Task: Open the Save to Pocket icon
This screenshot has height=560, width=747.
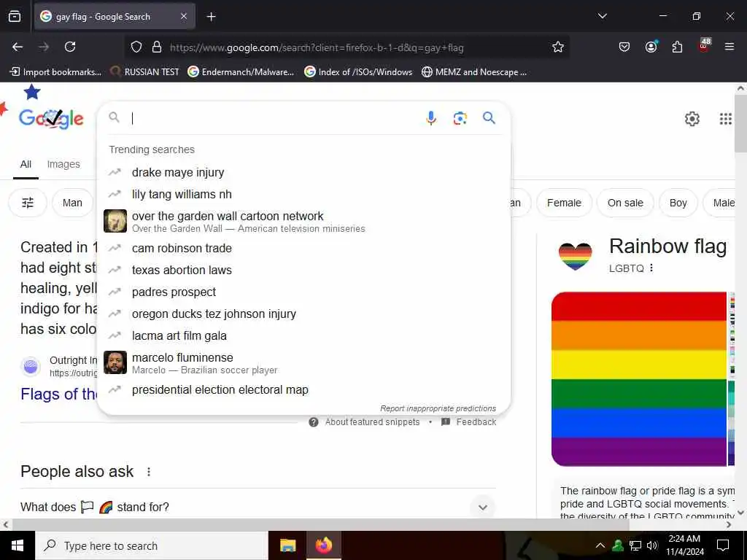Action: pos(624,47)
